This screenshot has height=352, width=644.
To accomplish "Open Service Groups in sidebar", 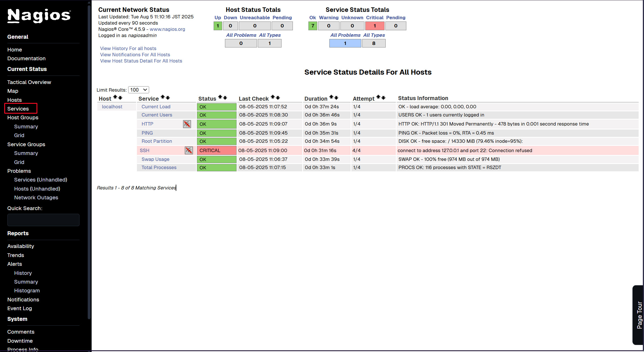I will pyautogui.click(x=26, y=144).
